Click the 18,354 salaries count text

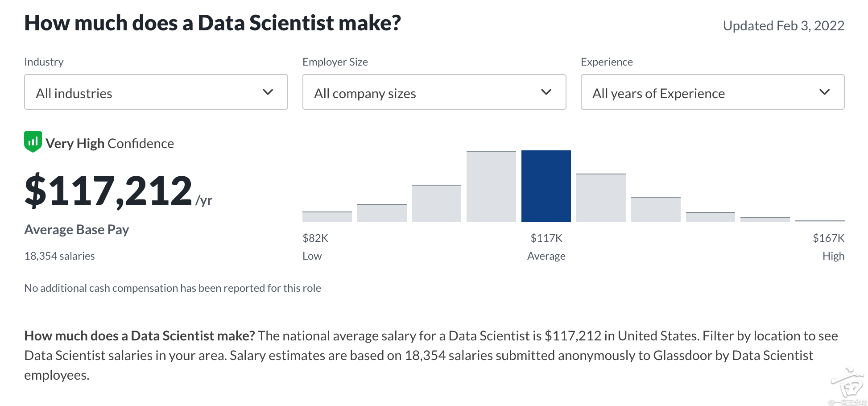[59, 256]
